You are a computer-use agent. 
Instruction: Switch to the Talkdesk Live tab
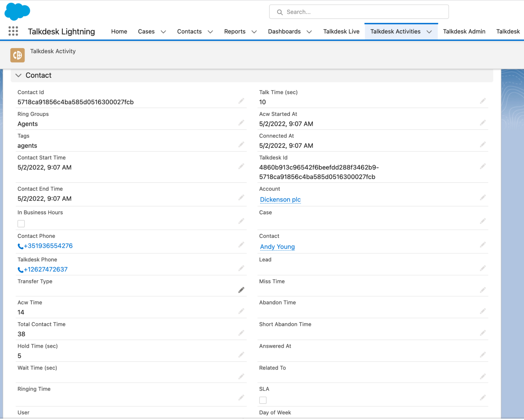tap(341, 31)
